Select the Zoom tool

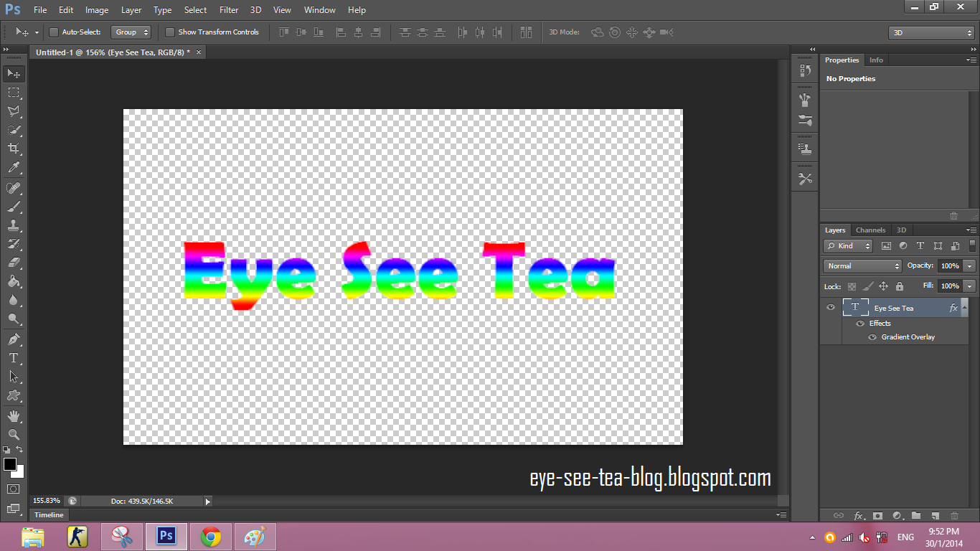tap(14, 435)
